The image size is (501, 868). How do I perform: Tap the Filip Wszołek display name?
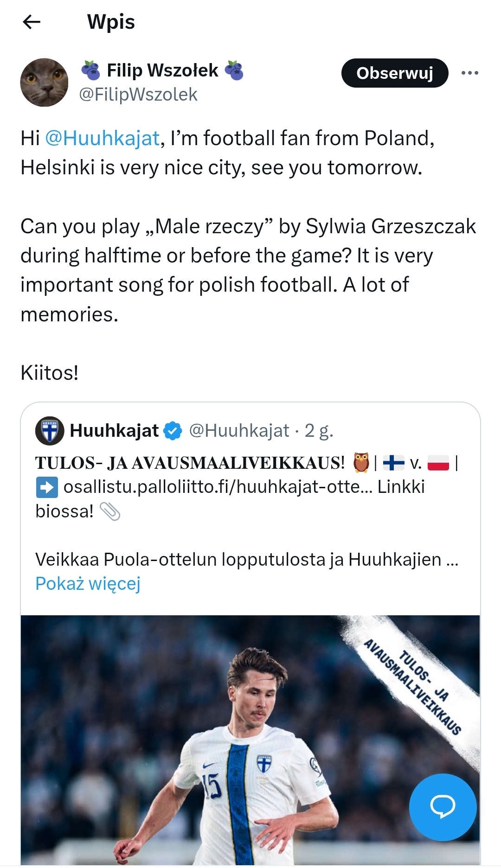coord(162,70)
